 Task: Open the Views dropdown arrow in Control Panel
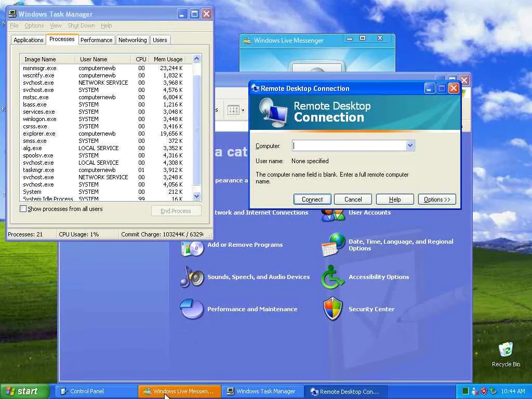(x=243, y=110)
